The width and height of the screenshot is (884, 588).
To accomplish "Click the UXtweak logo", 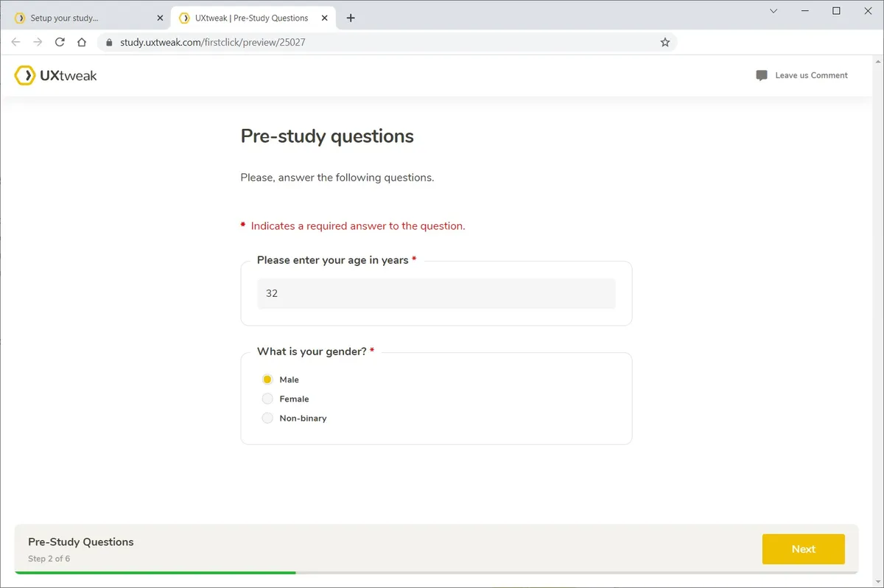I will (56, 75).
